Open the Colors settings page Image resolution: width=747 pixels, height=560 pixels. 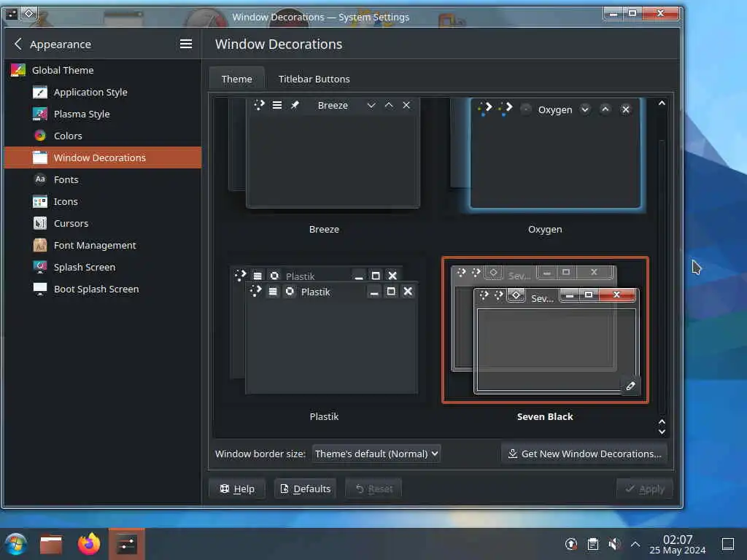click(102, 136)
